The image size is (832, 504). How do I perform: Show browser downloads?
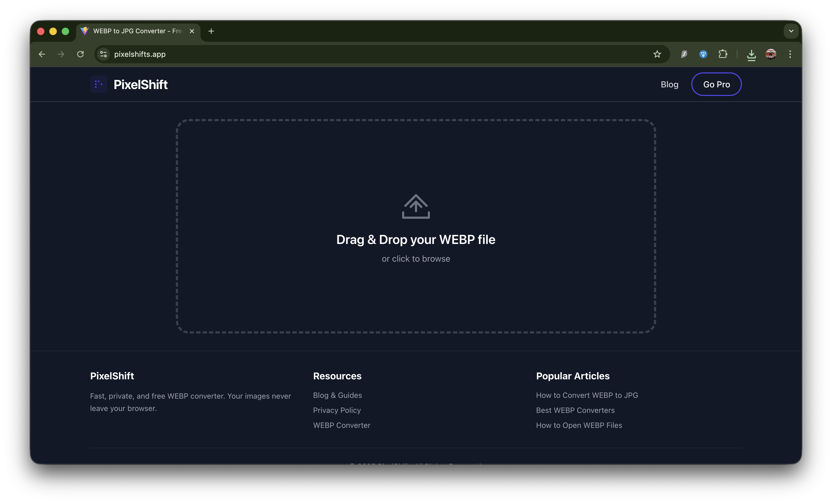click(751, 54)
